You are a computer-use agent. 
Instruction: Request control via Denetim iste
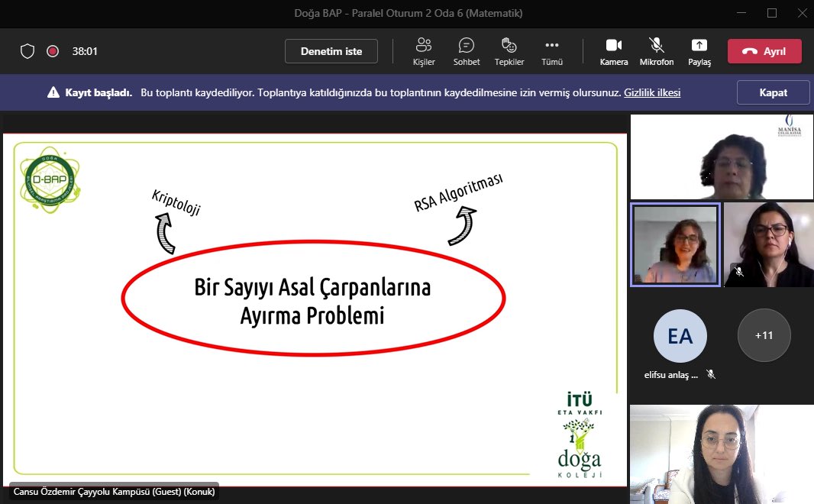[x=331, y=51]
